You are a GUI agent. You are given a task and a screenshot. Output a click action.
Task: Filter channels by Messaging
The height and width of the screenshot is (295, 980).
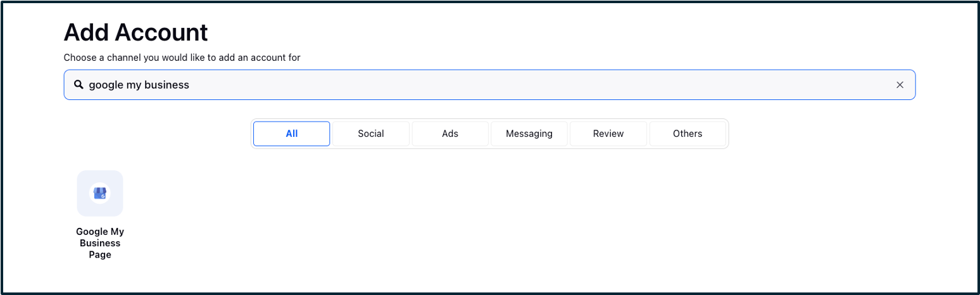[x=529, y=134]
